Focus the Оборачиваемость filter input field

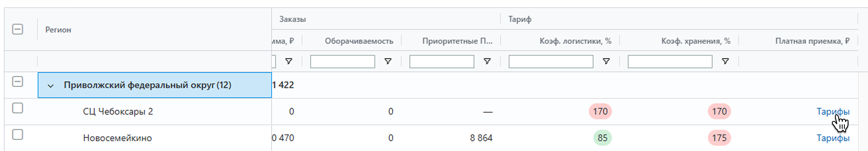342,62
